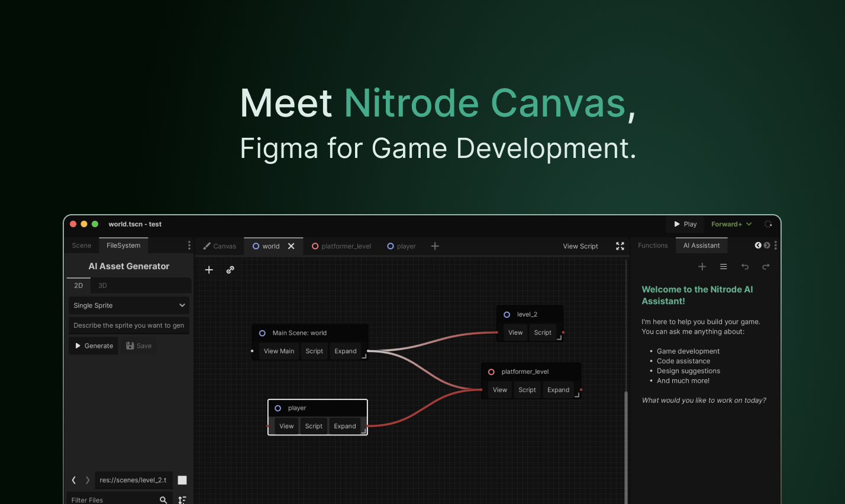
Task: Click View Main on Main Scene node
Action: coord(279,351)
